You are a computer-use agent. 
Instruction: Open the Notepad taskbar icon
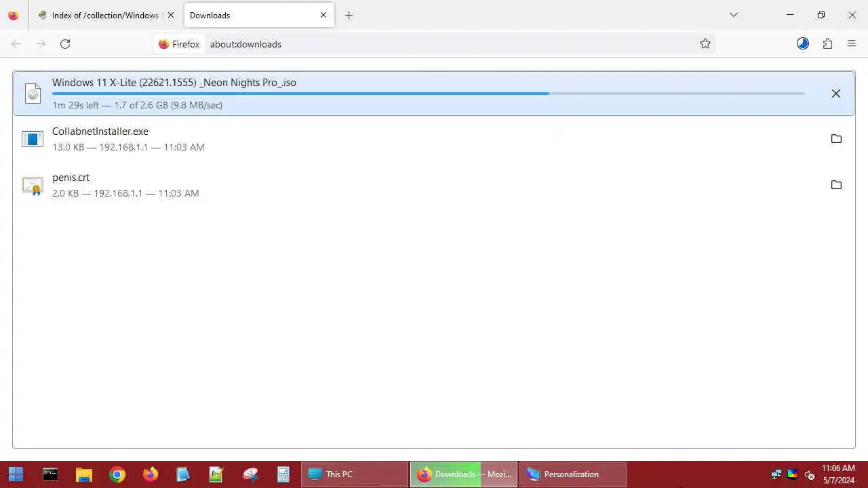(183, 474)
